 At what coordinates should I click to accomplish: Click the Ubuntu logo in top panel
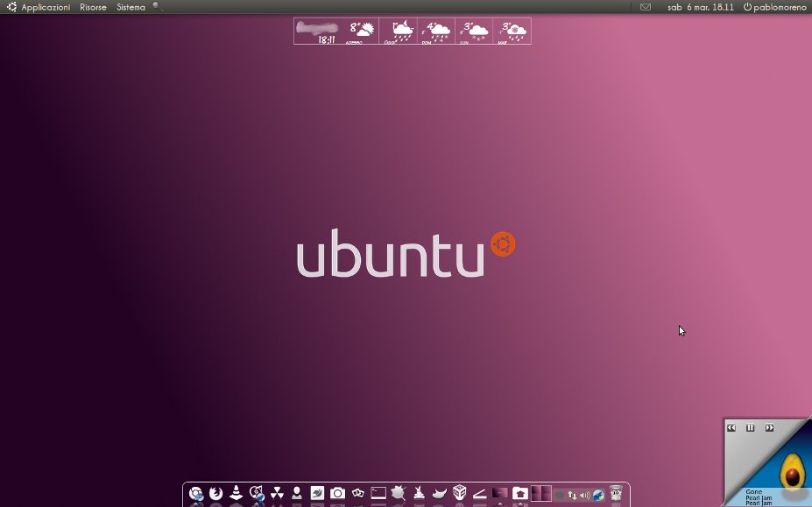11,7
